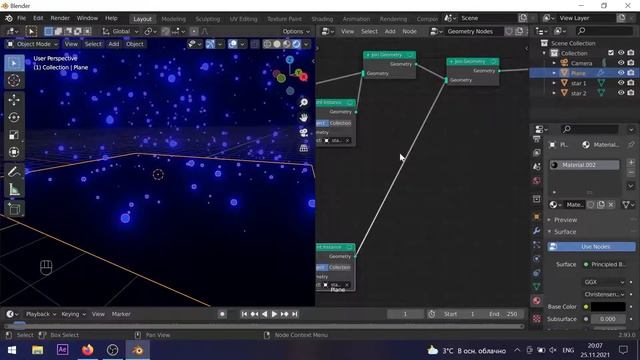640x360 pixels.
Task: Expand the star 1 tree item
Action: [x=554, y=83]
